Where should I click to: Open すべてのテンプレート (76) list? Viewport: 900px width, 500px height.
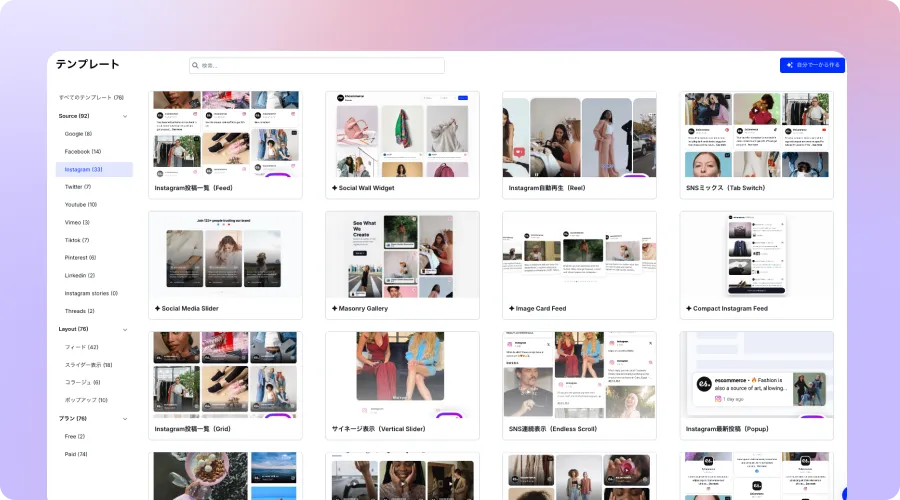click(91, 97)
